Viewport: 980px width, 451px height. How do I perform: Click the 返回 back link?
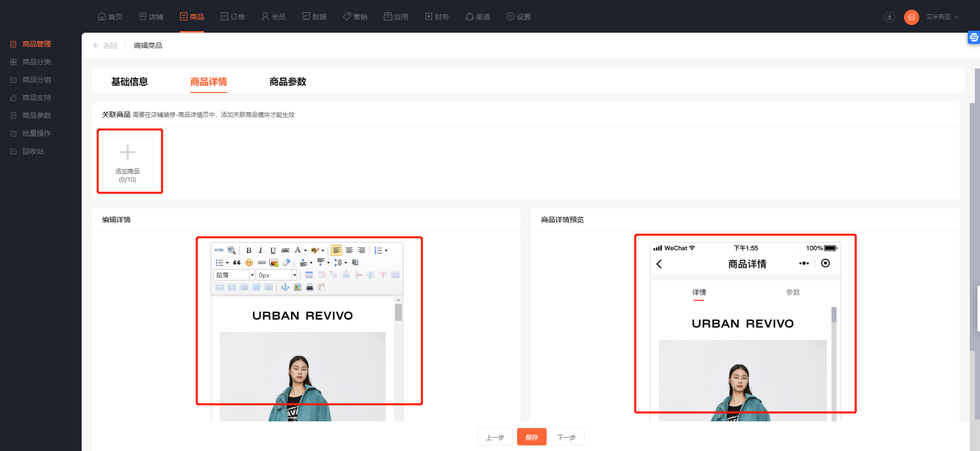pyautogui.click(x=105, y=45)
